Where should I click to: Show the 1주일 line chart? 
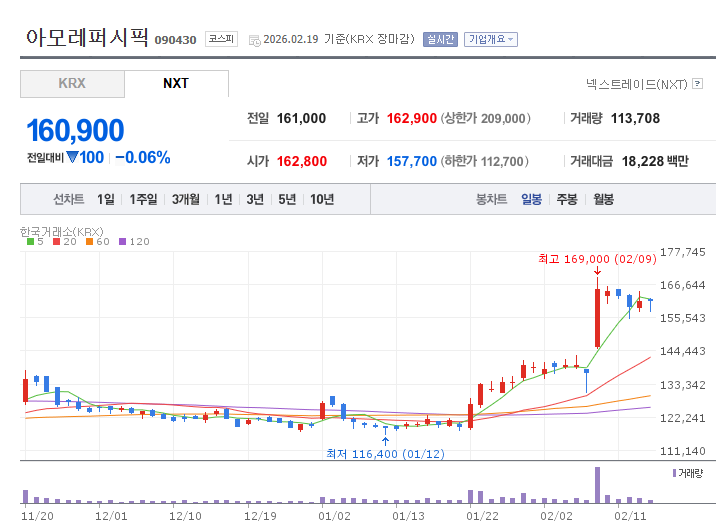point(143,199)
